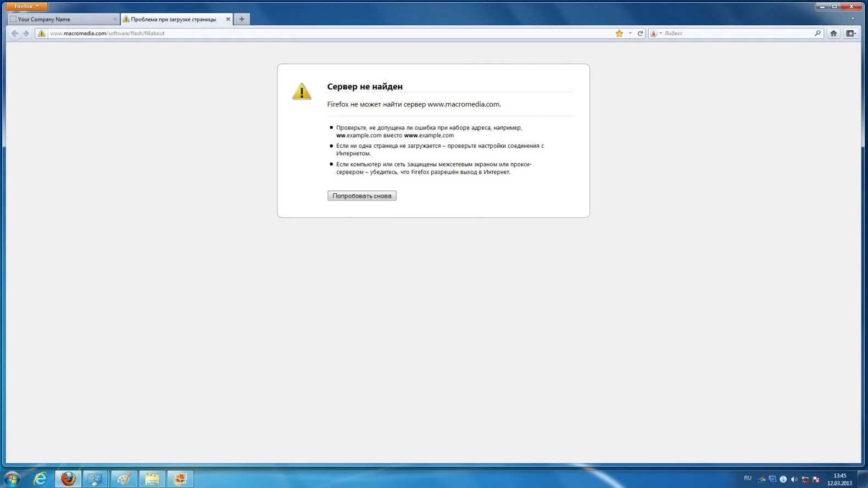Viewport: 868px width, 488px height.
Task: Click the Сервер не найден heading
Action: click(365, 87)
